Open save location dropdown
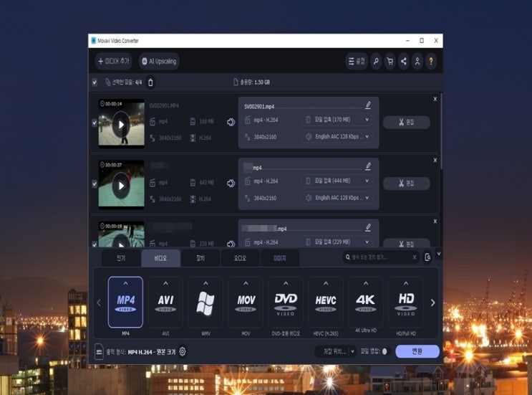This screenshot has height=395, width=532. 335,351
